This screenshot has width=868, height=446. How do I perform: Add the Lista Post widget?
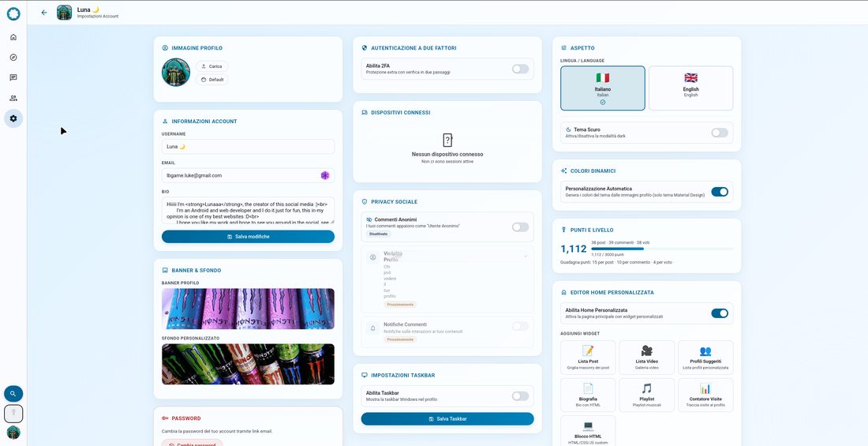(x=588, y=358)
